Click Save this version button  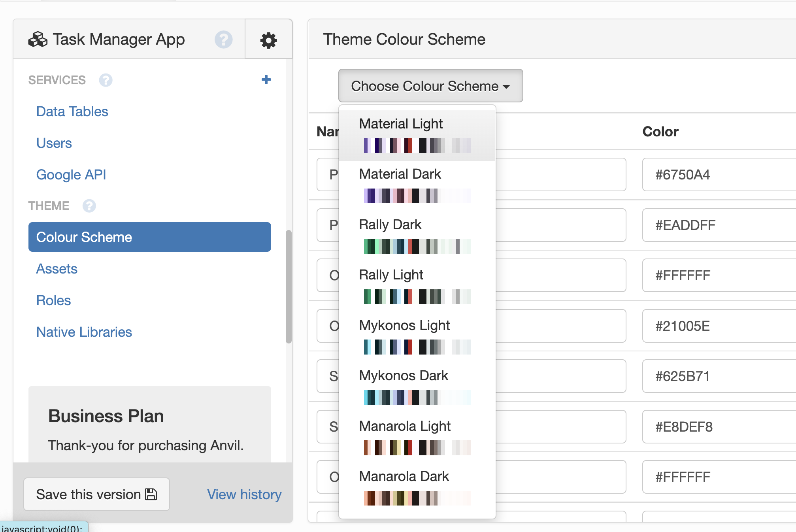tap(97, 494)
